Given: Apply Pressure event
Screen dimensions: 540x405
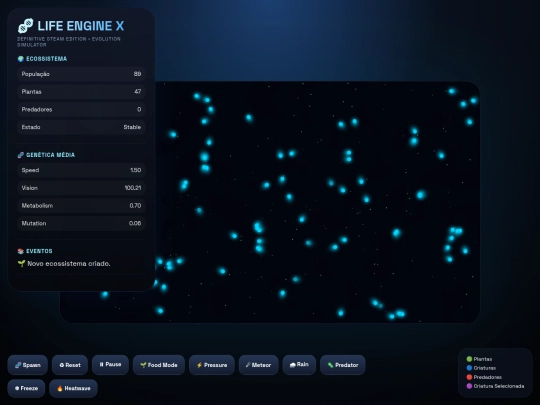Looking at the screenshot, I should tap(212, 365).
